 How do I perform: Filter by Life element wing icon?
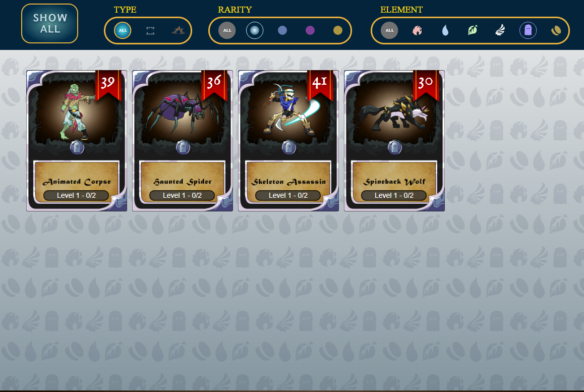tap(500, 31)
